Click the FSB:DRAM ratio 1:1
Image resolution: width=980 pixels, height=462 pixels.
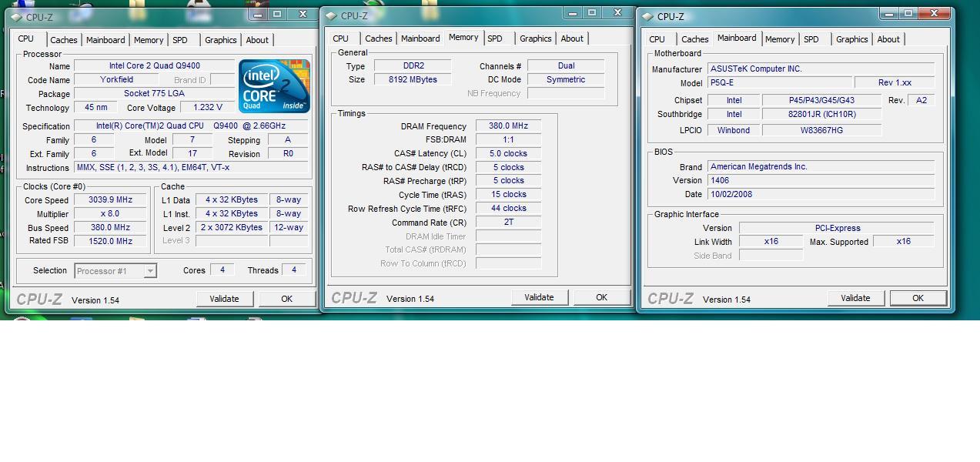[508, 140]
